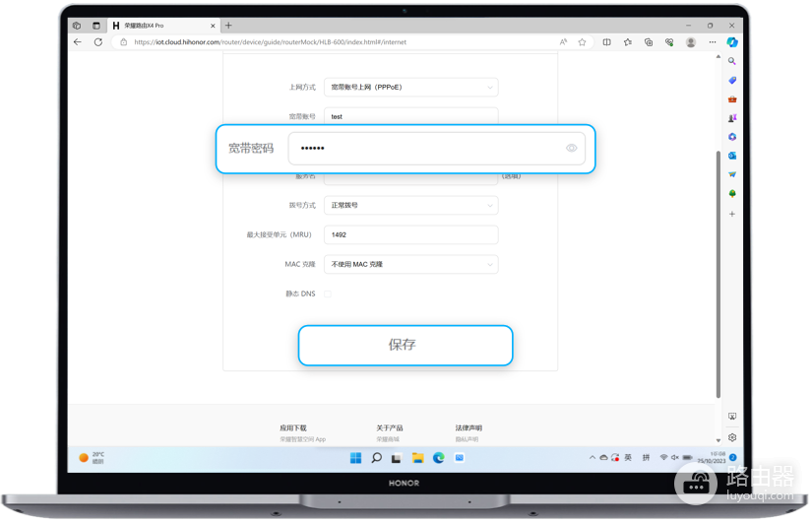Expand the MAC 克隆 dropdown
The height and width of the screenshot is (523, 812).
(411, 264)
